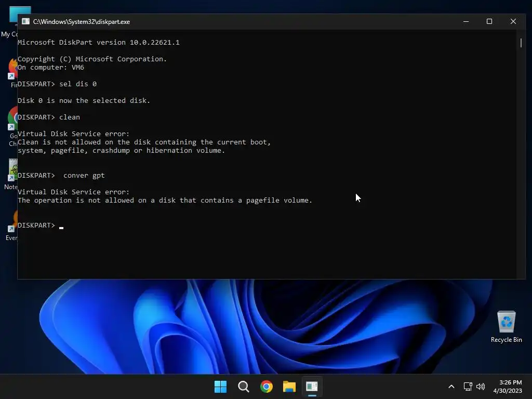Click 'Microsoft DiskPart version 10.0.22621.1' line
The height and width of the screenshot is (399, 532).
coord(98,43)
